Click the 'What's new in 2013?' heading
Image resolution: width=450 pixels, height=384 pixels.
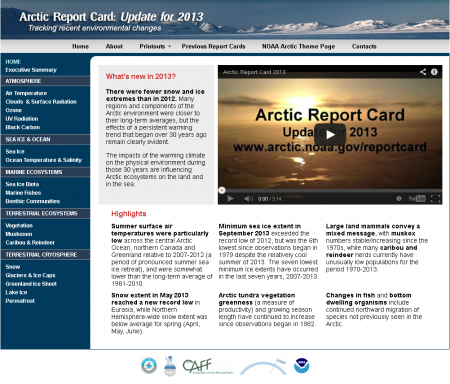tap(141, 76)
